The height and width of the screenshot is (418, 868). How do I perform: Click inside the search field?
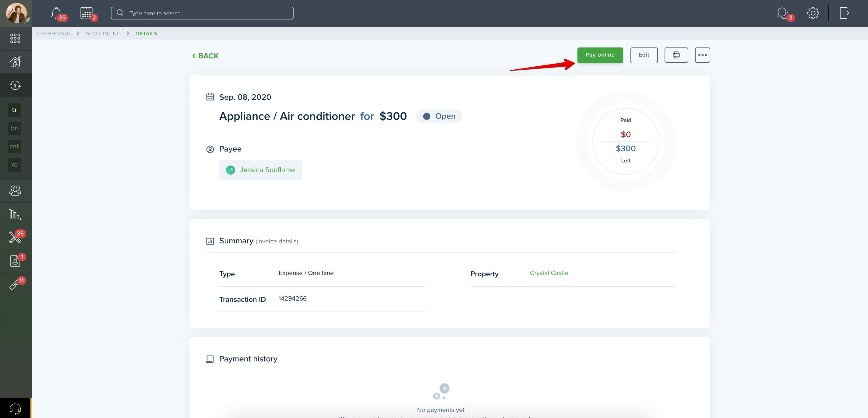point(202,13)
